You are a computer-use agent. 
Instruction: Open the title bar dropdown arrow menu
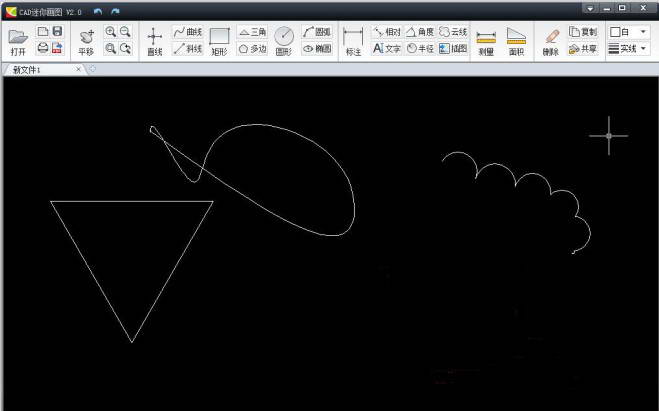coord(590,8)
